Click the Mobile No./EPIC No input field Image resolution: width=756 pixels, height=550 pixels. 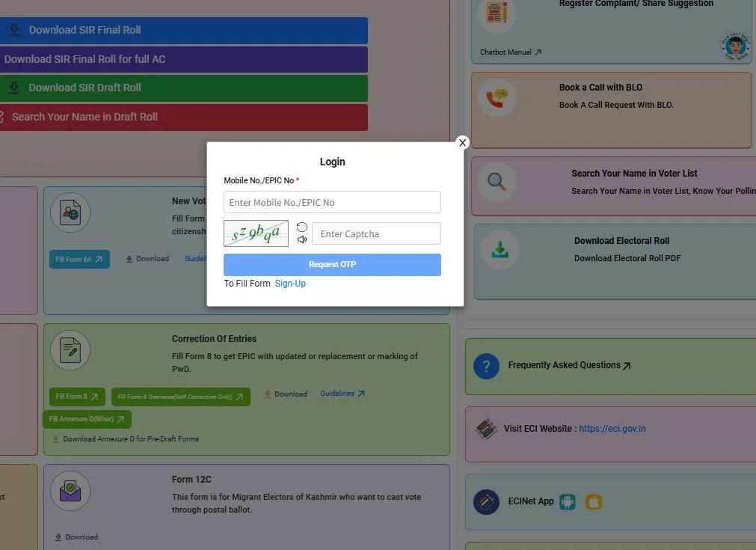click(332, 202)
